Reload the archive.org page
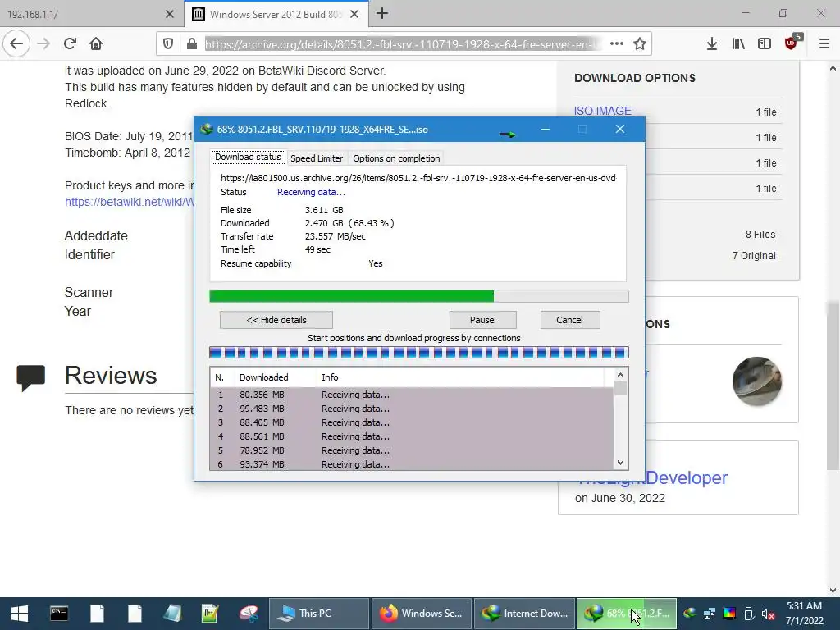840x630 pixels. pos(70,44)
